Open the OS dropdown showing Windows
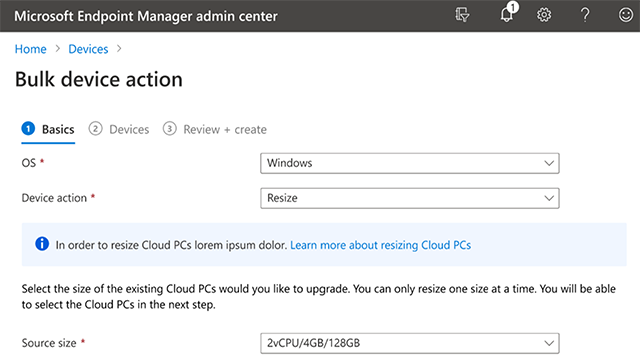Screen dimensions: 640x363 (410, 163)
